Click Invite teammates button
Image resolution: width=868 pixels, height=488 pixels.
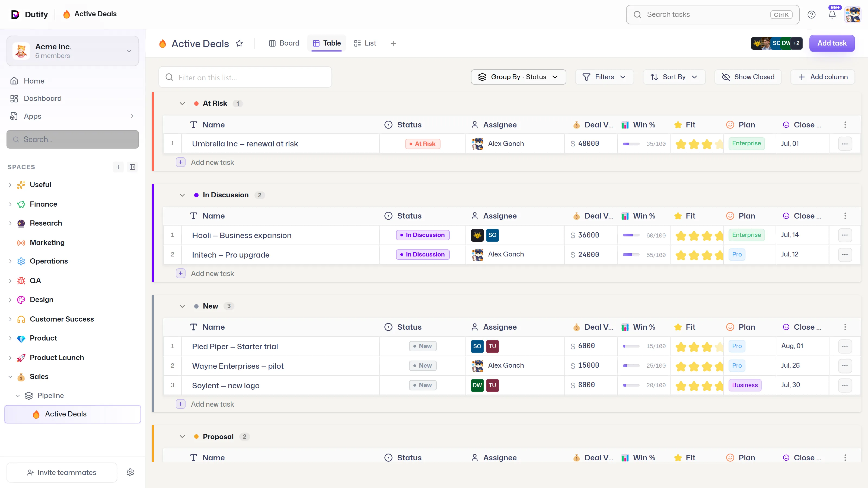(62, 472)
